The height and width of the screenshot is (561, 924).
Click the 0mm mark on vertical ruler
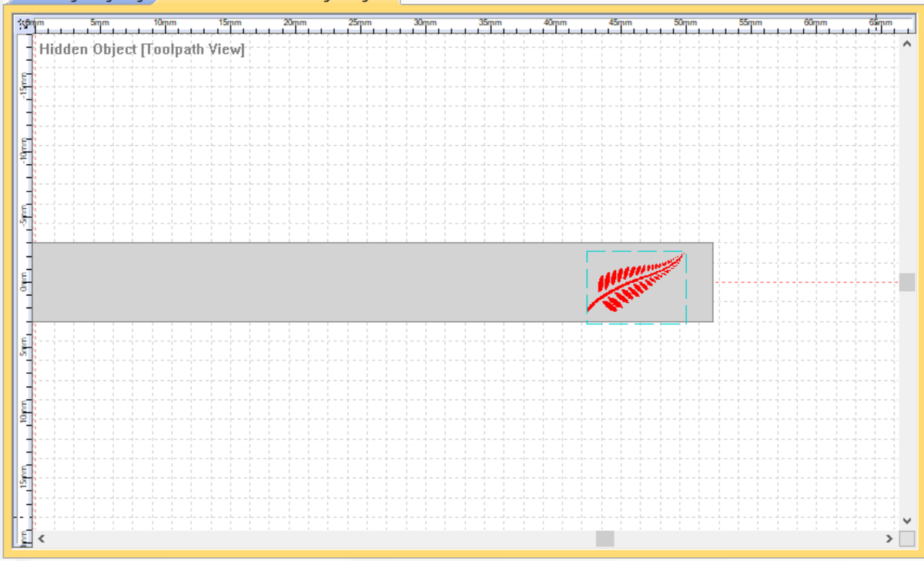[x=25, y=282]
